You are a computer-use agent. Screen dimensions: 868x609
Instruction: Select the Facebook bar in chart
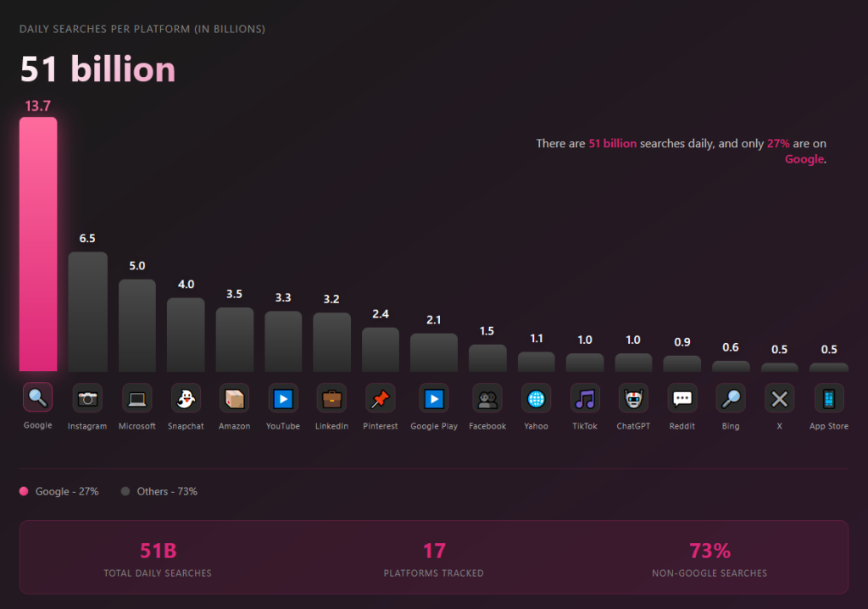click(x=487, y=358)
